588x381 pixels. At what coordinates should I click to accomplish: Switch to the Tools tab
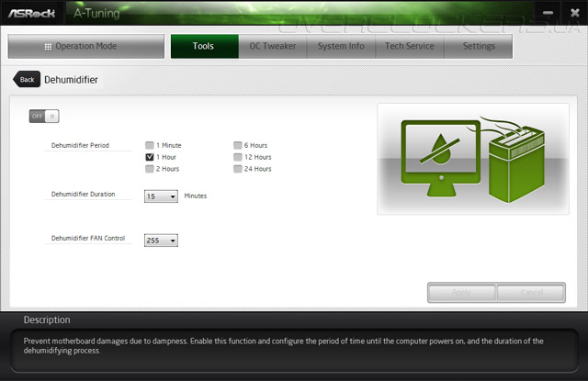tap(204, 47)
